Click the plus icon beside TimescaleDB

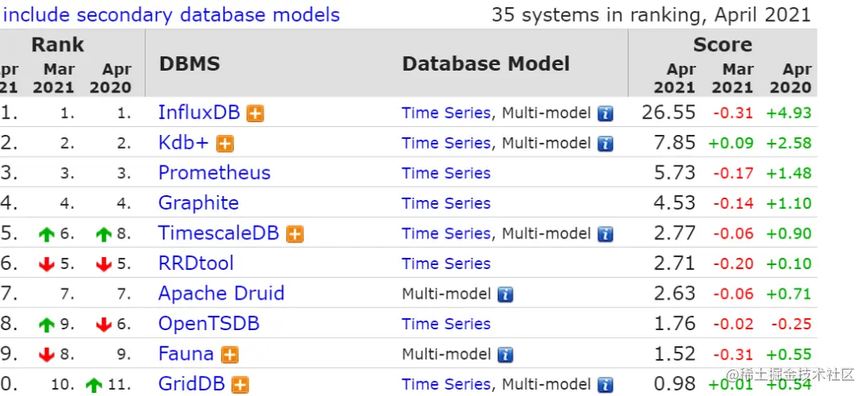click(295, 234)
